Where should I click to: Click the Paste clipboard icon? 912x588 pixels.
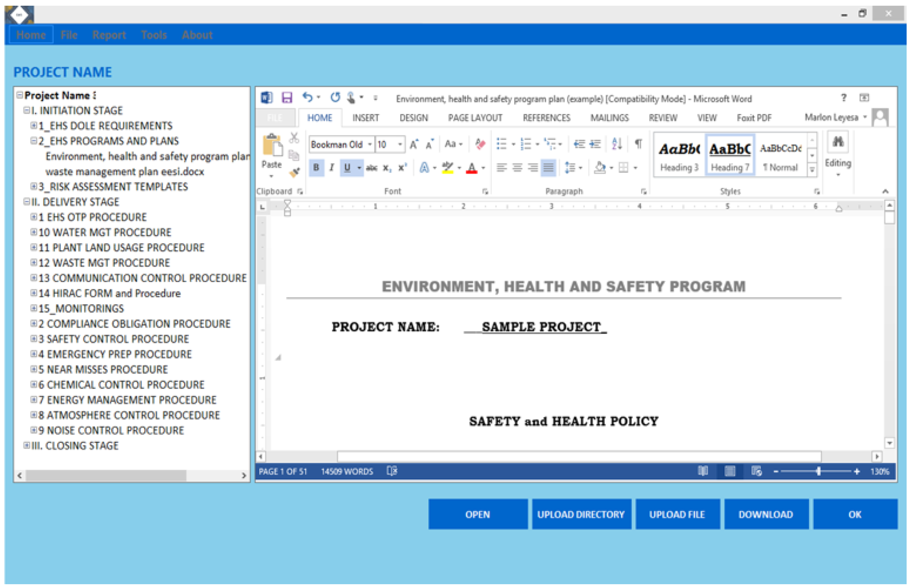click(272, 145)
